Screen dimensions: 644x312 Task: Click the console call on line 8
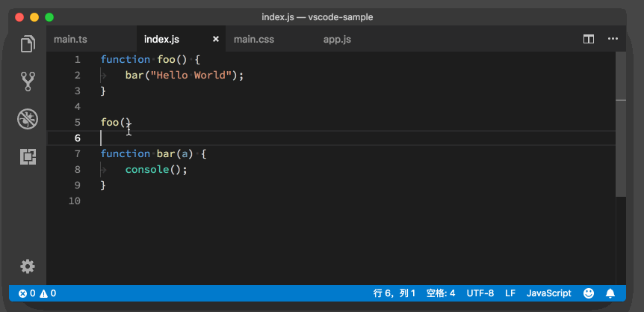tap(147, 169)
